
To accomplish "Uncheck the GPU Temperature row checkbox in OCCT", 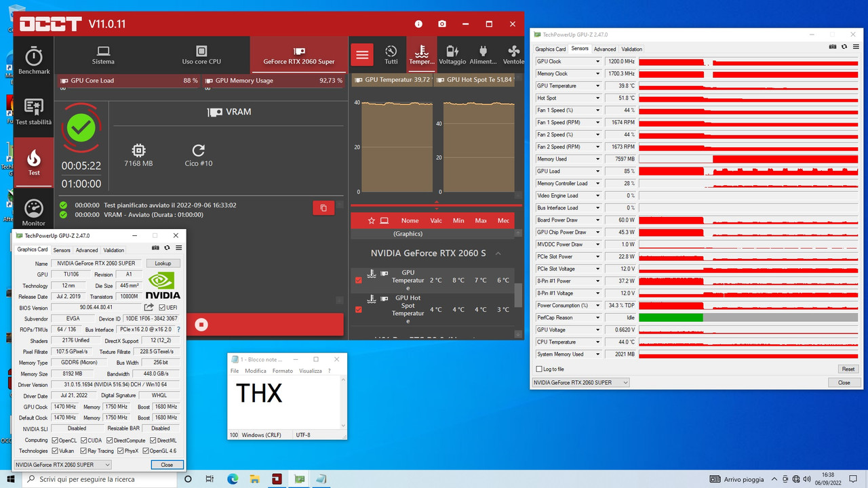I will [358, 280].
